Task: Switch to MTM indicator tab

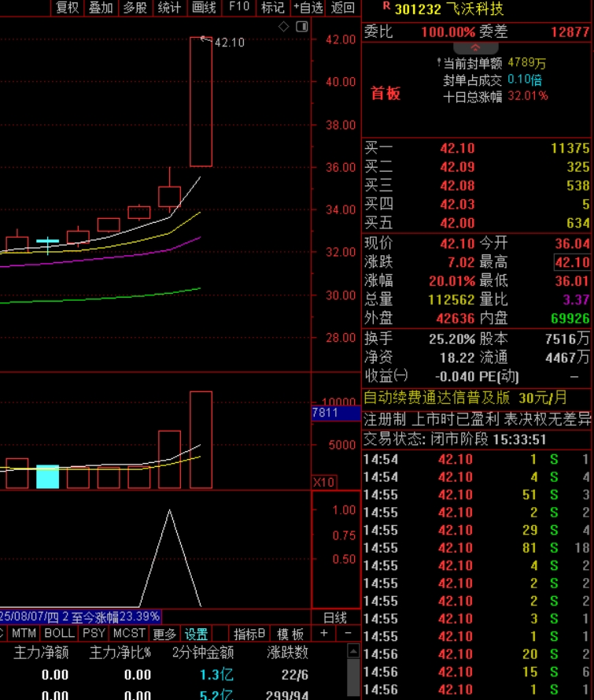Action: point(24,633)
